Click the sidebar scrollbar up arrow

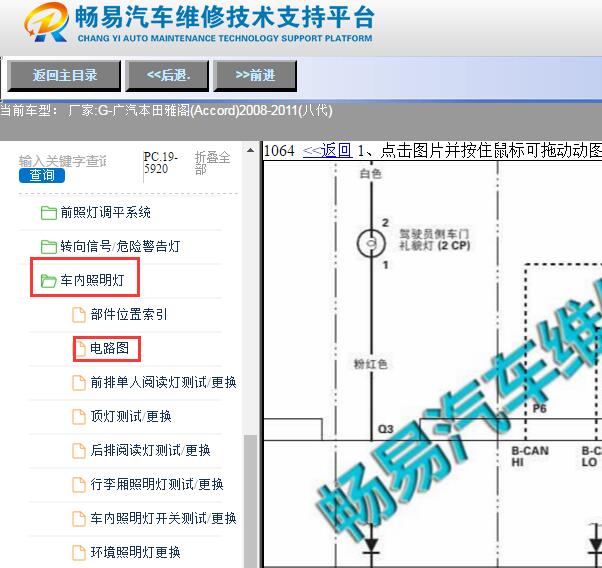[x=250, y=150]
